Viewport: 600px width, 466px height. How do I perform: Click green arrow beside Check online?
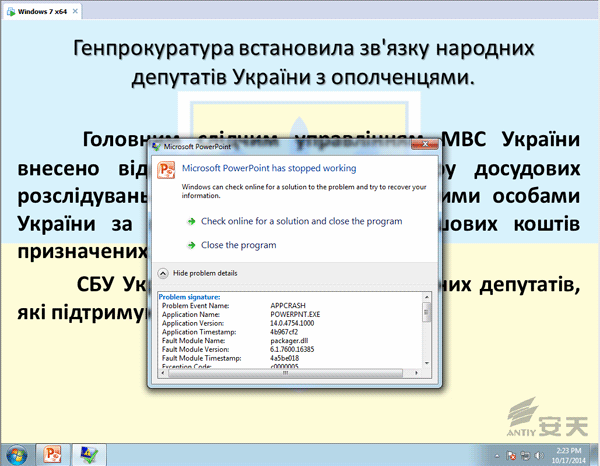click(x=191, y=222)
